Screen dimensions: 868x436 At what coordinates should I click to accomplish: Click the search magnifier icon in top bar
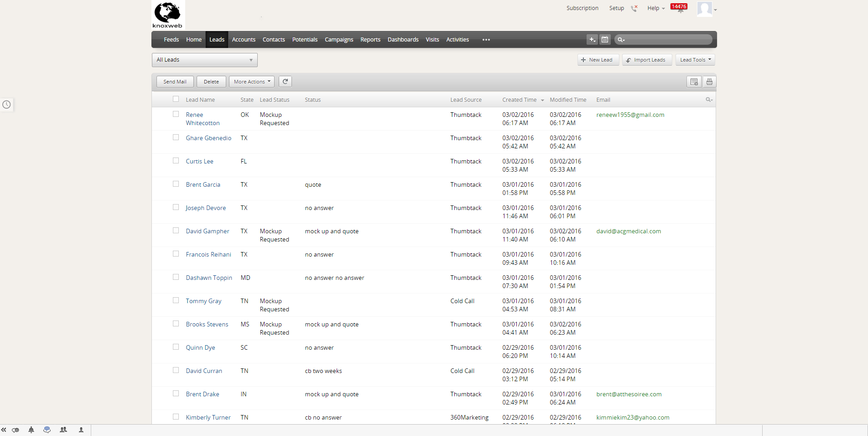point(621,40)
